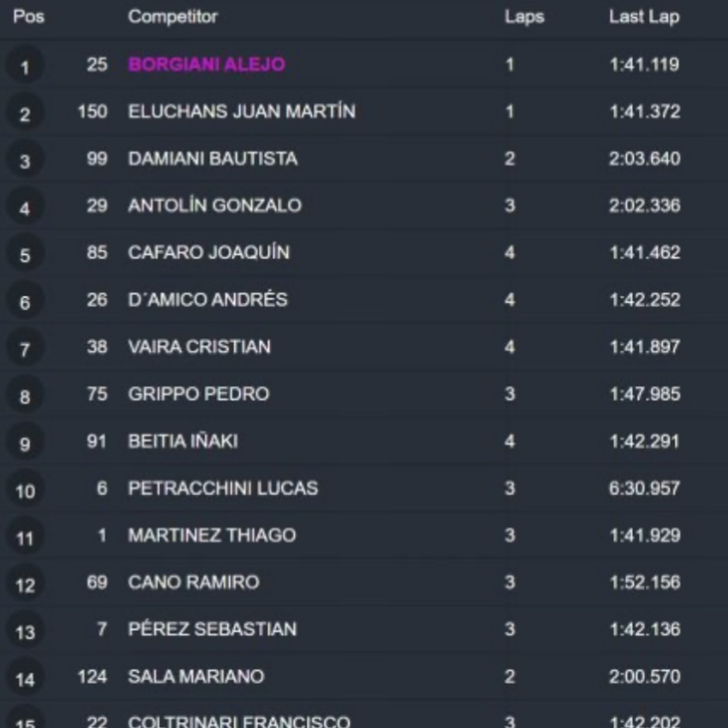
Task: Select DAMIANI BAUTISTA competitor name
Action: pyautogui.click(x=213, y=159)
